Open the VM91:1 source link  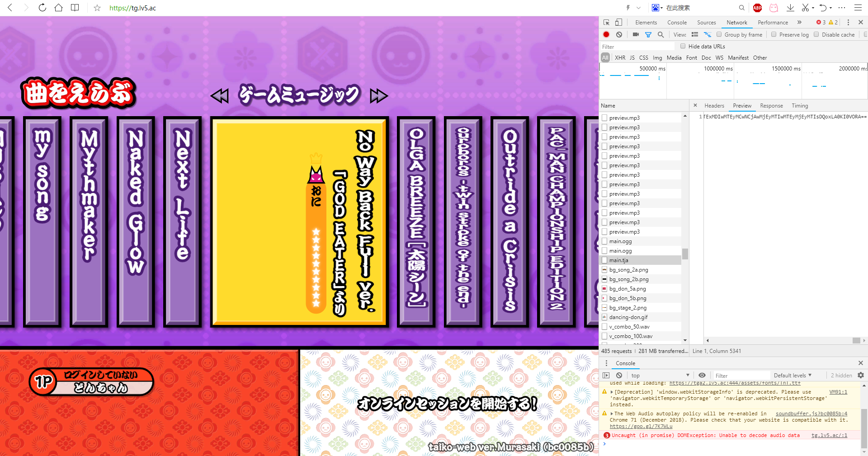point(838,392)
